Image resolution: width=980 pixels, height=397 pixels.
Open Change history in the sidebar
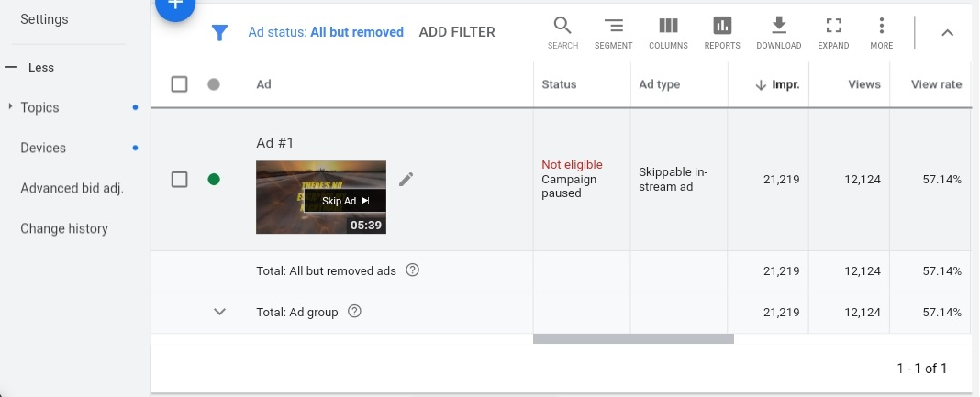[64, 229]
